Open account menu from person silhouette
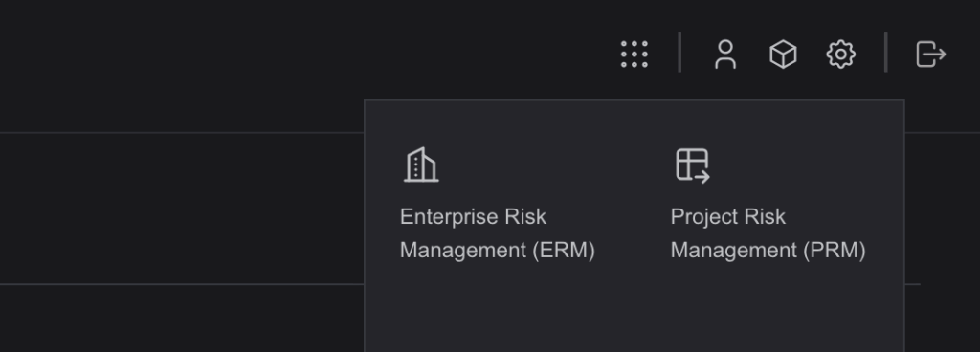The height and width of the screenshot is (352, 980). coord(725,55)
